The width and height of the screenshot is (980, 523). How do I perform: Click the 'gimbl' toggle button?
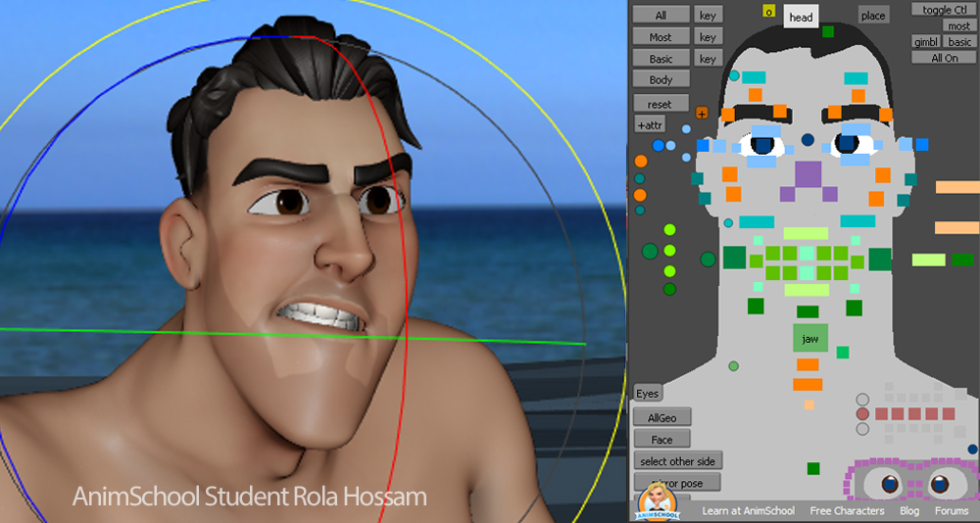tap(926, 42)
